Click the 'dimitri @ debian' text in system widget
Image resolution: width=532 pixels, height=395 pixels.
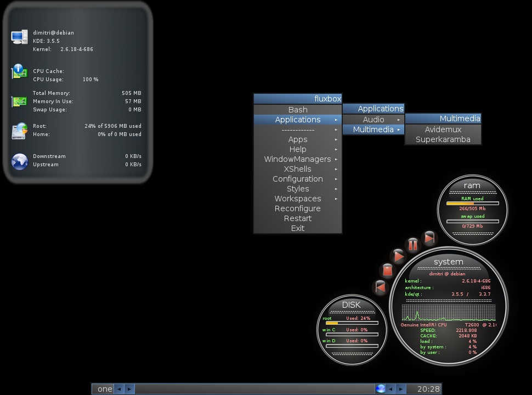pyautogui.click(x=447, y=274)
